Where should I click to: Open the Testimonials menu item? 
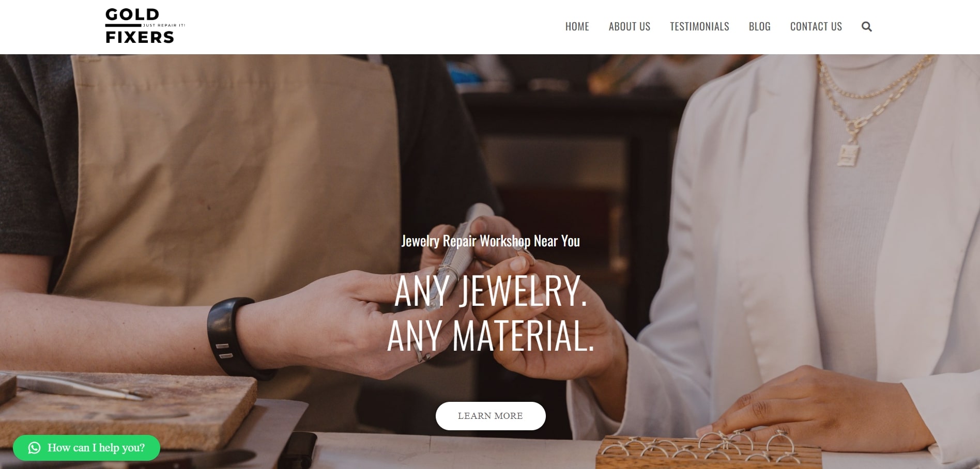coord(699,26)
